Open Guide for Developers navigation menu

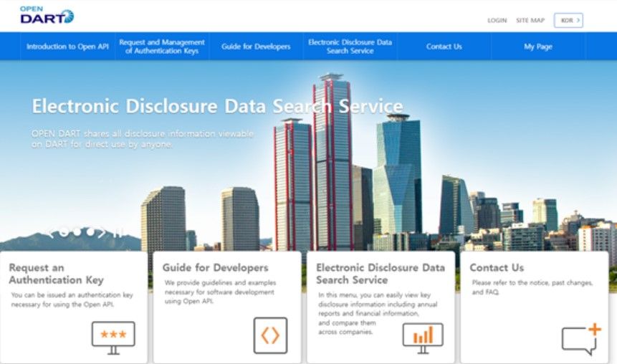(256, 47)
